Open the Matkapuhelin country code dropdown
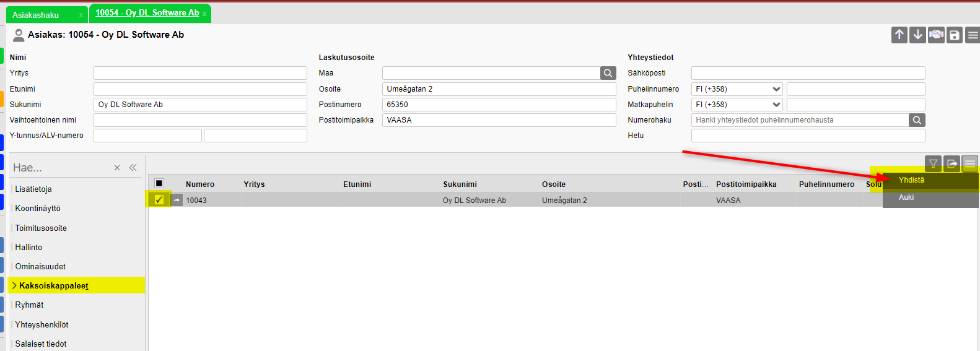980x351 pixels. click(737, 105)
